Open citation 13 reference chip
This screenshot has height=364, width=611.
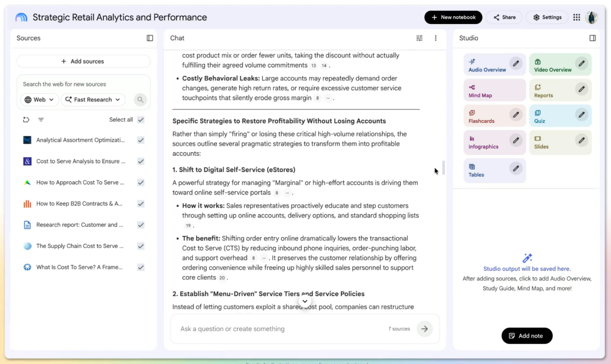[314, 66]
